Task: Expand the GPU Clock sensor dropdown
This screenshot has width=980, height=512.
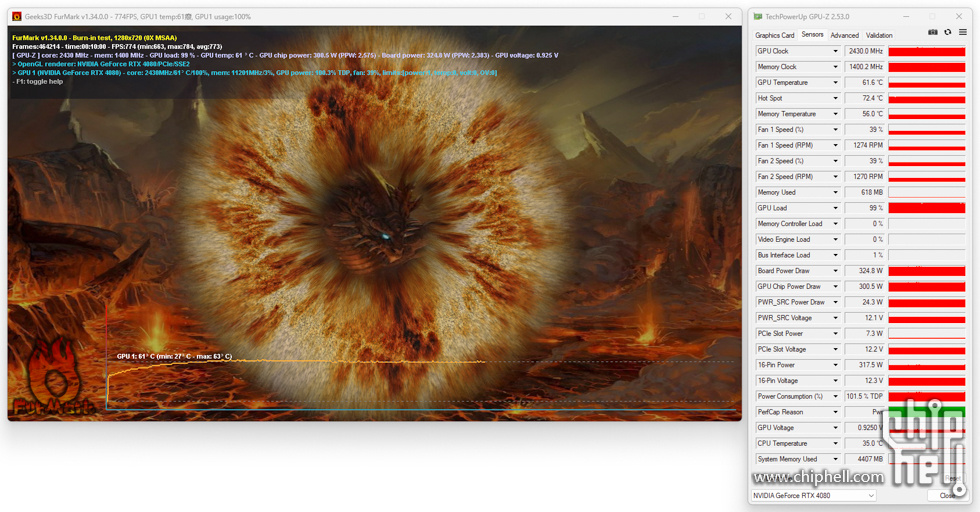Action: [x=835, y=51]
